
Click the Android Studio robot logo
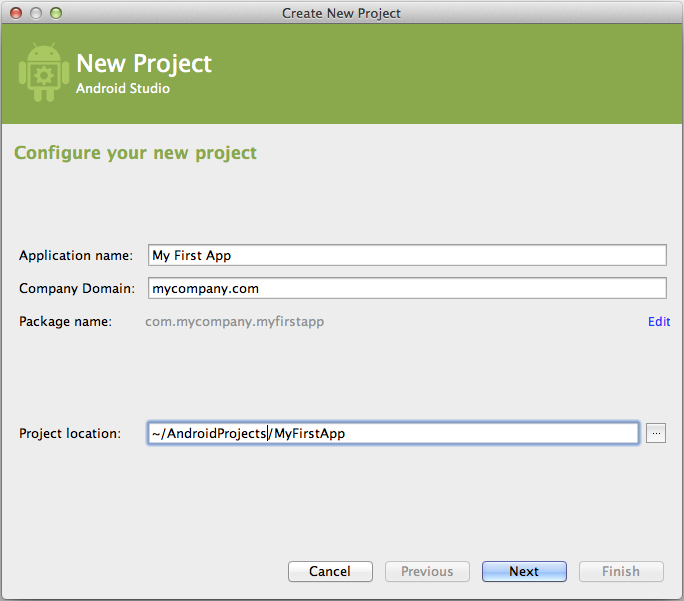(42, 73)
